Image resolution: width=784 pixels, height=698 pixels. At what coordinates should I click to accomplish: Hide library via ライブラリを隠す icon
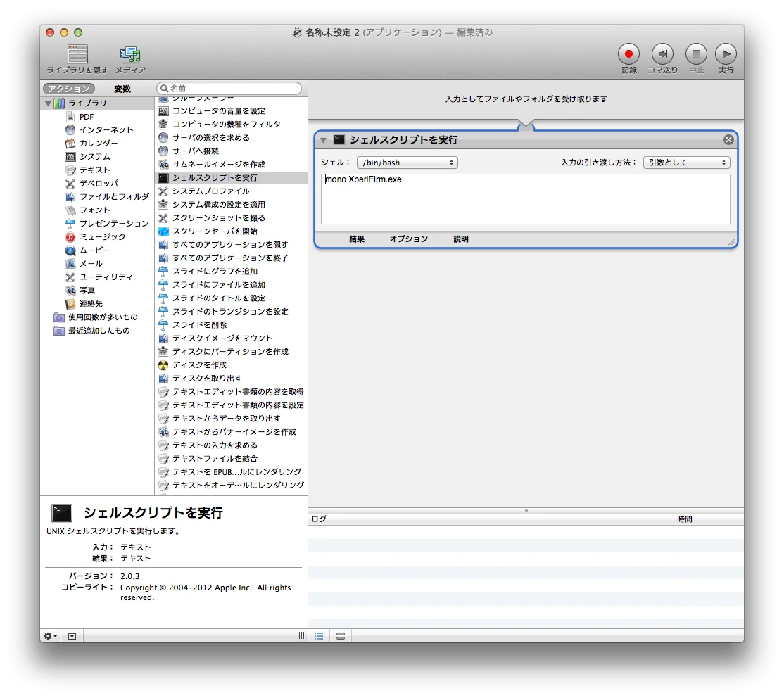(x=77, y=54)
